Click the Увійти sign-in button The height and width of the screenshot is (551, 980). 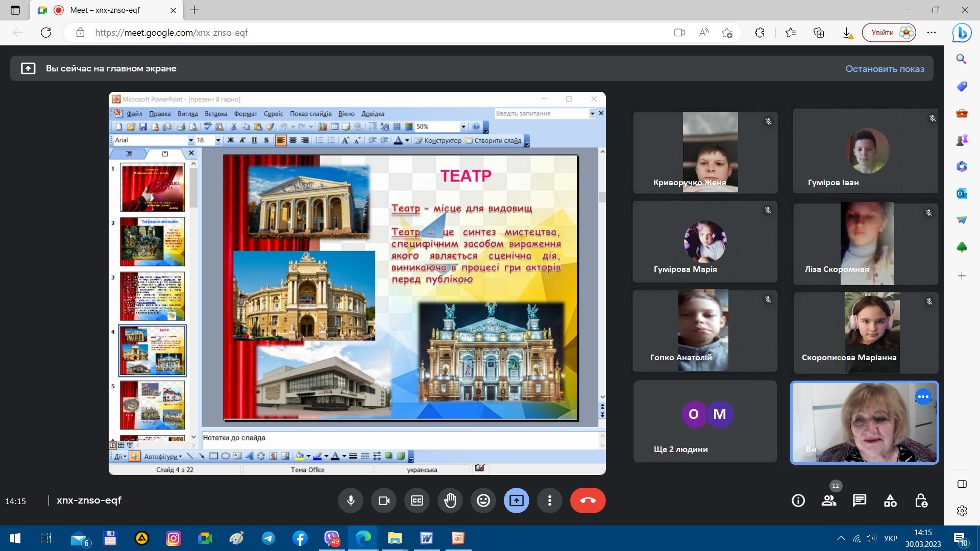click(x=889, y=33)
